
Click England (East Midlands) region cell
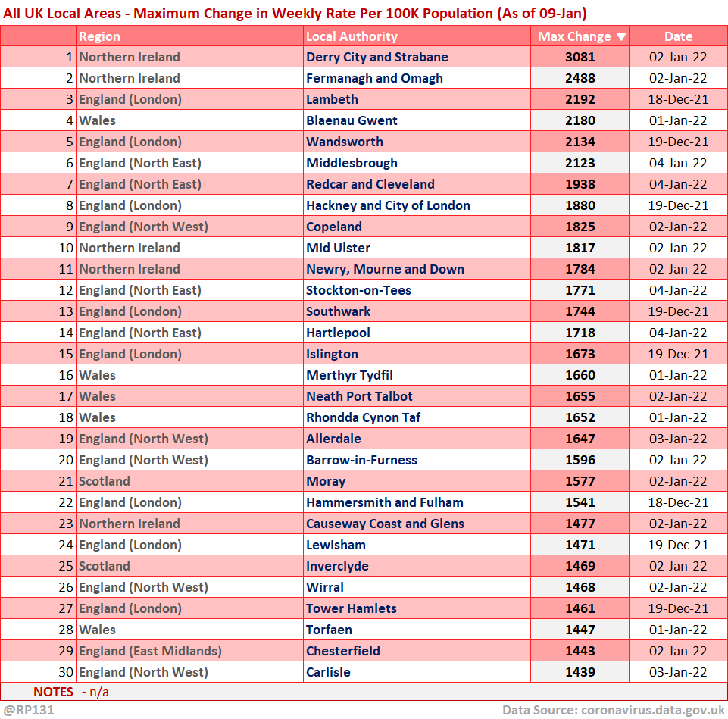pos(150,651)
